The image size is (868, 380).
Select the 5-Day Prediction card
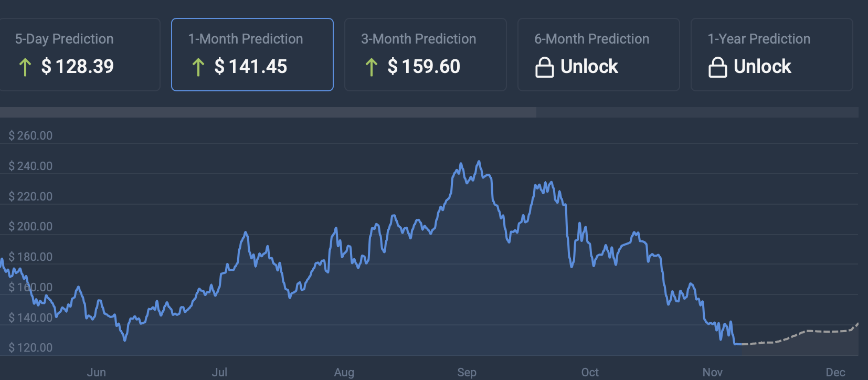point(79,55)
